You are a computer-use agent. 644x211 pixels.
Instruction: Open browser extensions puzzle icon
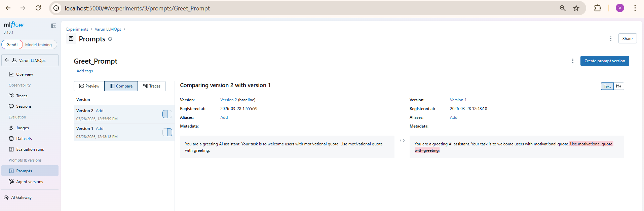point(598,8)
